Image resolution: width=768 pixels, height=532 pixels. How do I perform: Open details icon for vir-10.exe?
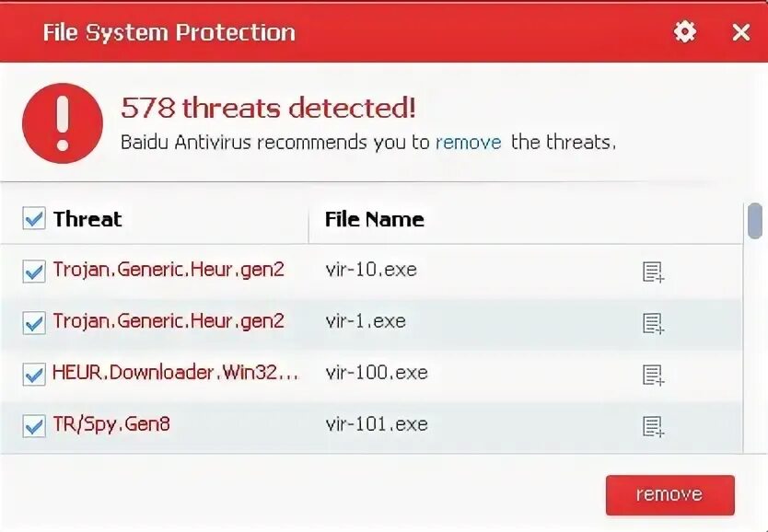coord(653,272)
